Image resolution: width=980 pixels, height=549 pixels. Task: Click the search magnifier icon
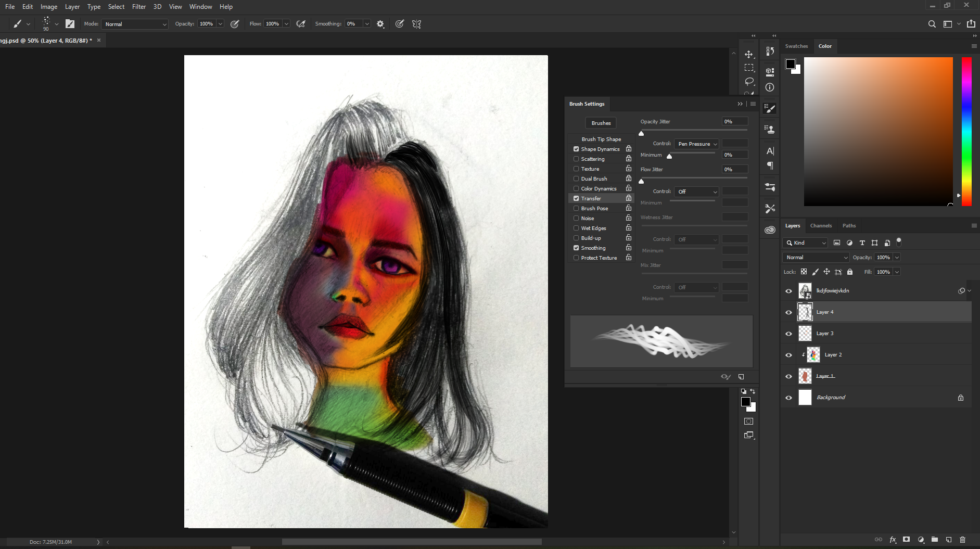(932, 24)
